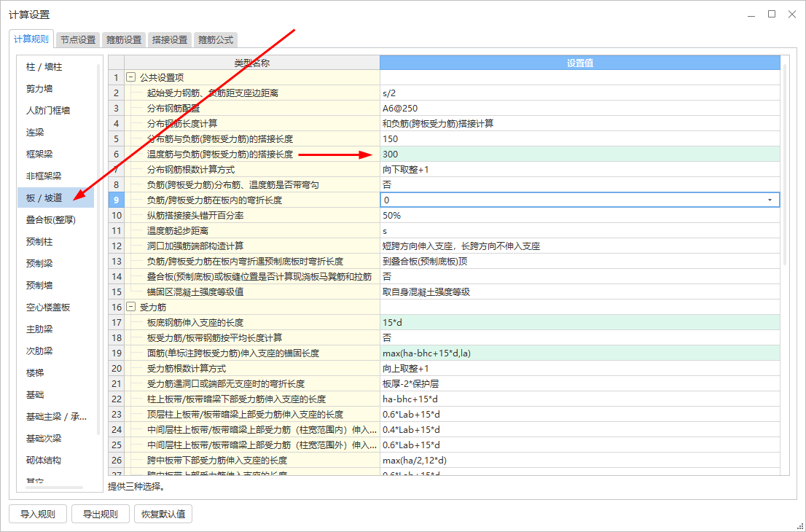Image resolution: width=806 pixels, height=532 pixels.
Task: Click 0.4*Lab+15*d value cell
Action: coord(580,430)
